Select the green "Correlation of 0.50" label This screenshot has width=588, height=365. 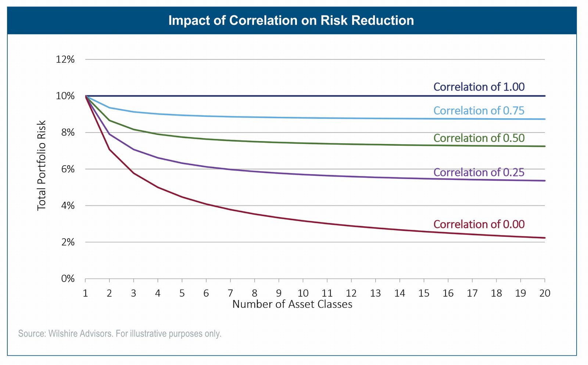point(479,138)
